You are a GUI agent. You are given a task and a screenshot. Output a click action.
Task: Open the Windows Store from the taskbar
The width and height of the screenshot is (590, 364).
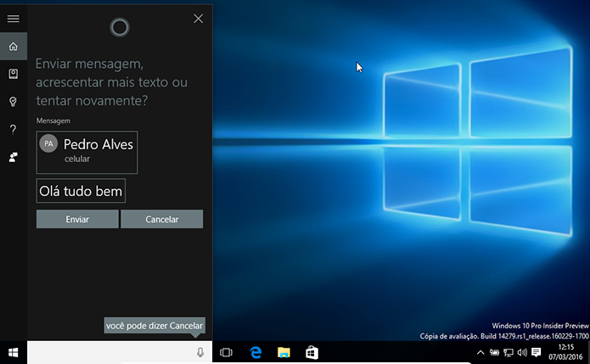pos(312,352)
